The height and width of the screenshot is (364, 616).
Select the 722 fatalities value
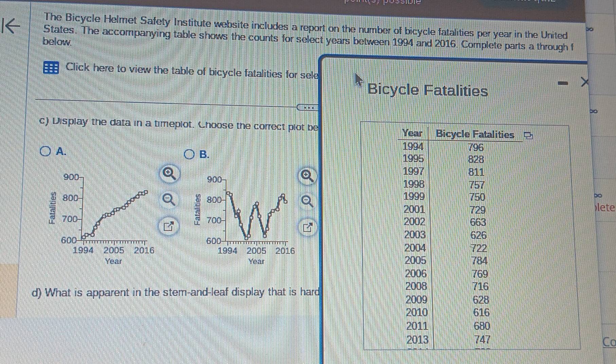[x=479, y=248]
